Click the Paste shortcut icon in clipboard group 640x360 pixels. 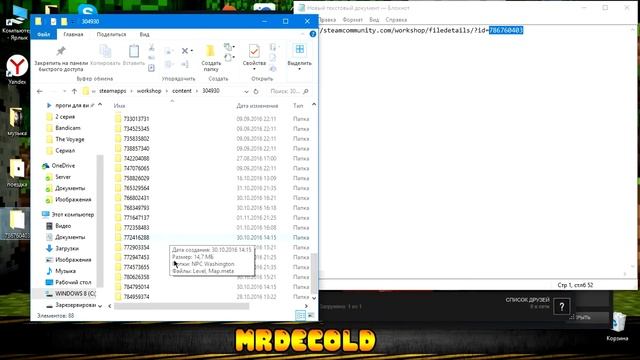151,68
